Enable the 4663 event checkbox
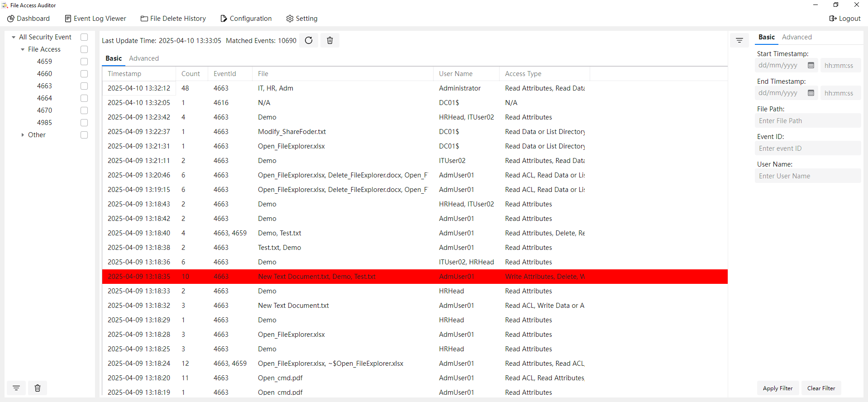Viewport: 868px width, 402px height. coord(84,86)
